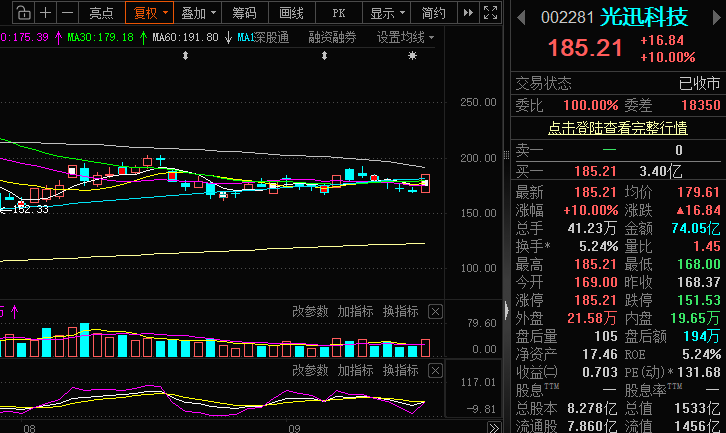The image size is (726, 433).
Task: Click 换指标 in lower oscillator panel
Action: pos(401,370)
